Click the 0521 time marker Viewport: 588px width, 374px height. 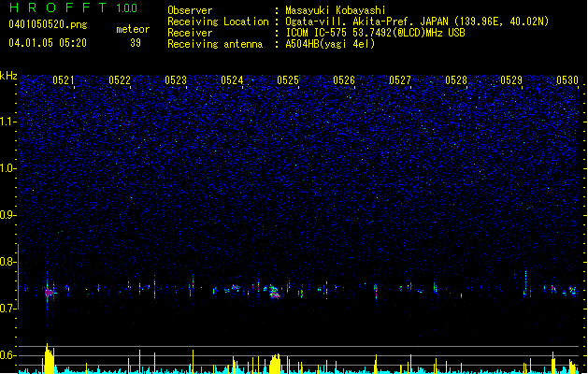63,79
